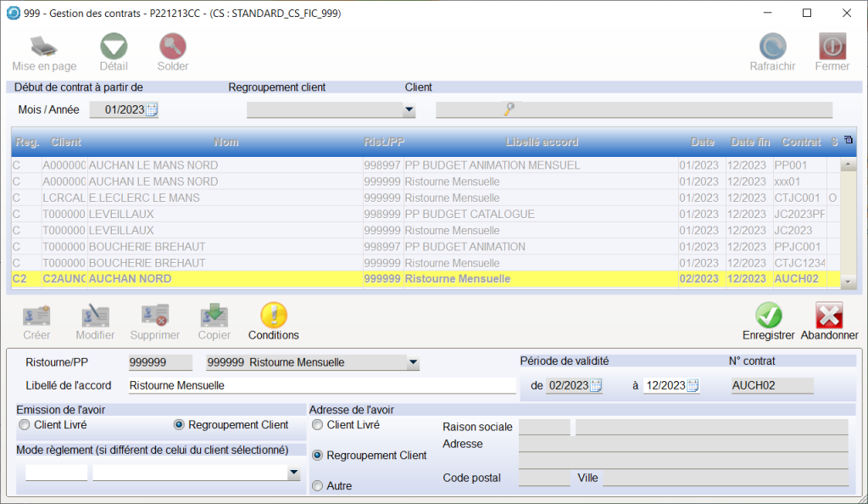Click the red Abandonner cross icon

click(x=828, y=316)
